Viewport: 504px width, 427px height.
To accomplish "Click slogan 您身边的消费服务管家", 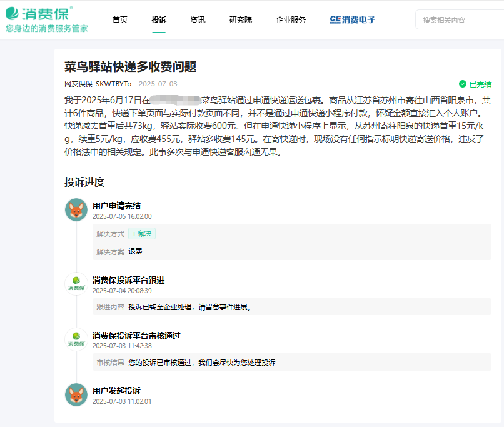I will coord(47,28).
